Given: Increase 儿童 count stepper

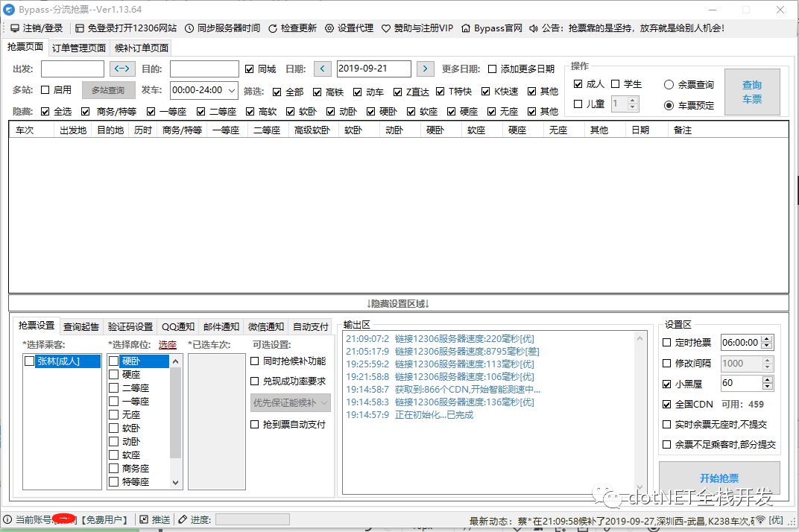Looking at the screenshot, I should point(632,101).
